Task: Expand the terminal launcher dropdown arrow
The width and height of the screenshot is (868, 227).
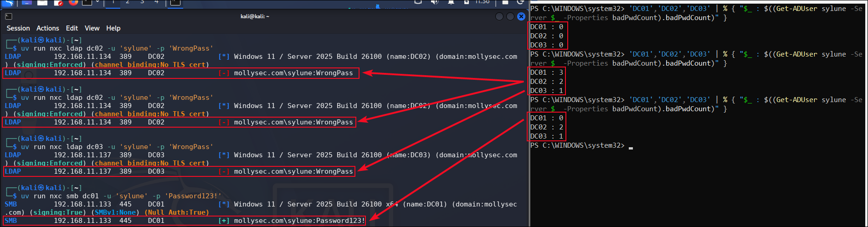Action: [x=97, y=2]
